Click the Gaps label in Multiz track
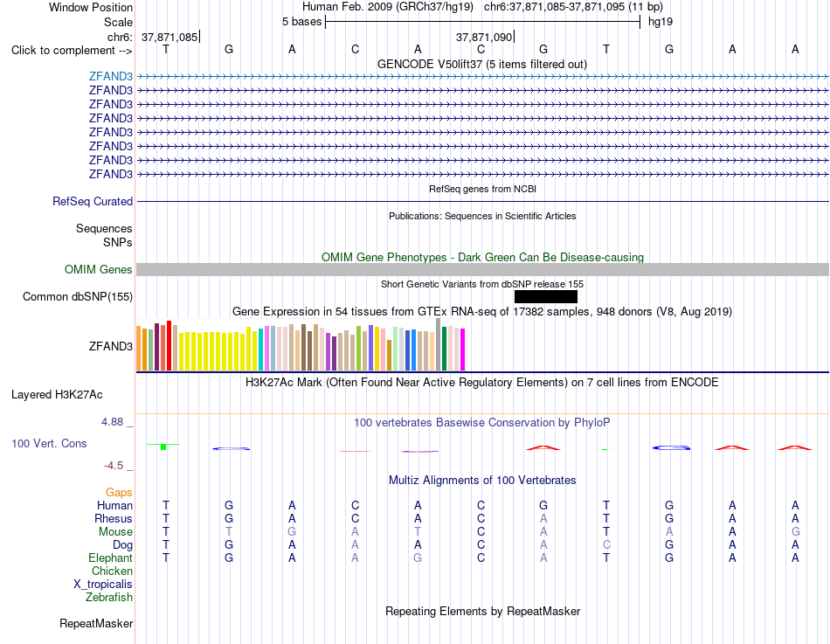Screen dimensions: 830x644 point(119,493)
